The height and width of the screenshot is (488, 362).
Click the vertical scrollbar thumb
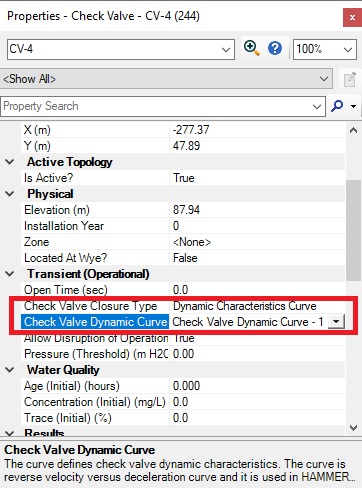pos(353,230)
